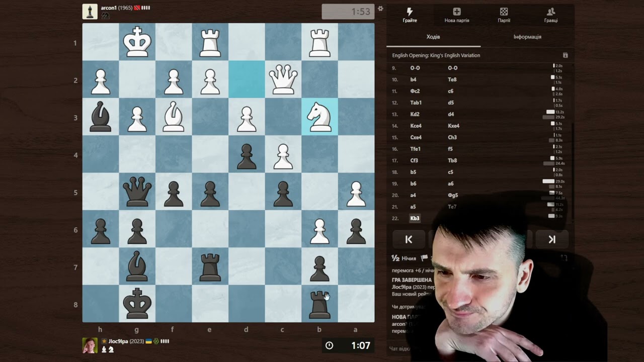Open arcon1 username profile link
Image resolution: width=644 pixels, height=362 pixels.
point(109,8)
